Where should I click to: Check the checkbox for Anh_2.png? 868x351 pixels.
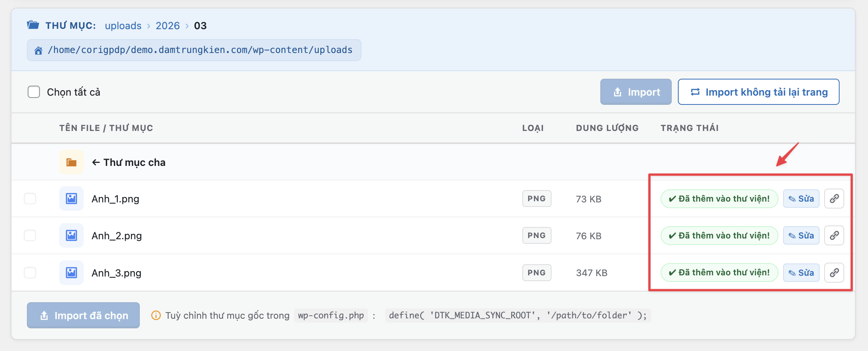tap(30, 235)
